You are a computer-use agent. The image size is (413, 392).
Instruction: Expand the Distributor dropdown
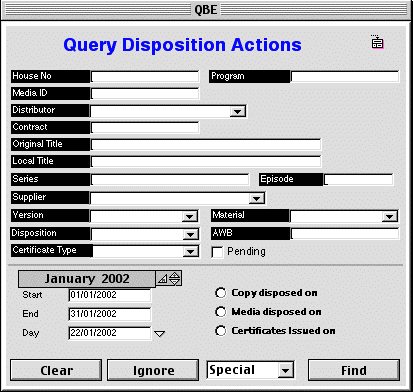(238, 111)
